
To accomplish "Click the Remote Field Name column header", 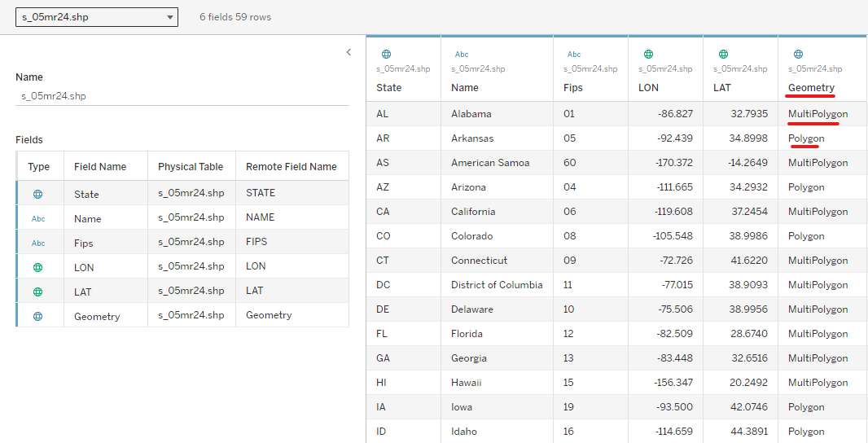I will click(x=291, y=167).
